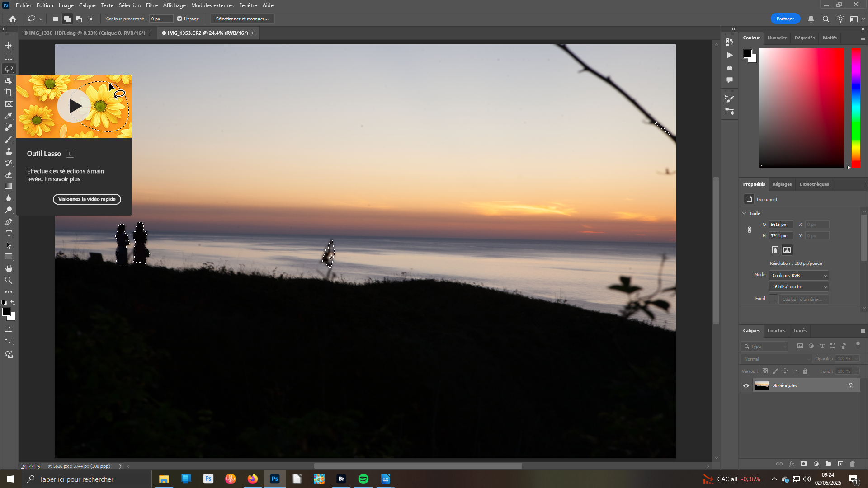Toggle the Lissage checkbox
The width and height of the screenshot is (868, 488).
[179, 19]
